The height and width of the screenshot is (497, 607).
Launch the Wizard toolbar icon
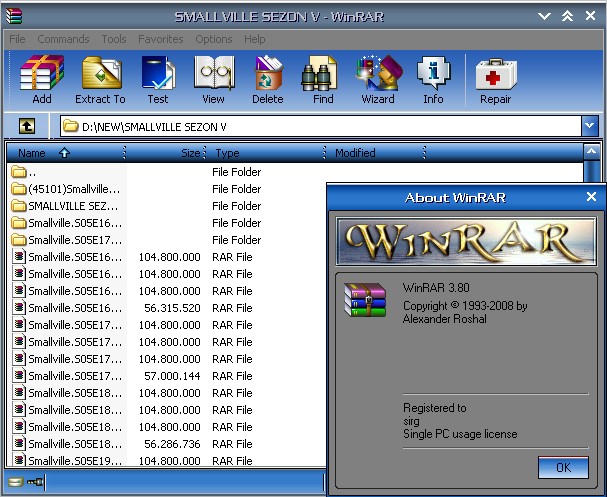pos(378,79)
